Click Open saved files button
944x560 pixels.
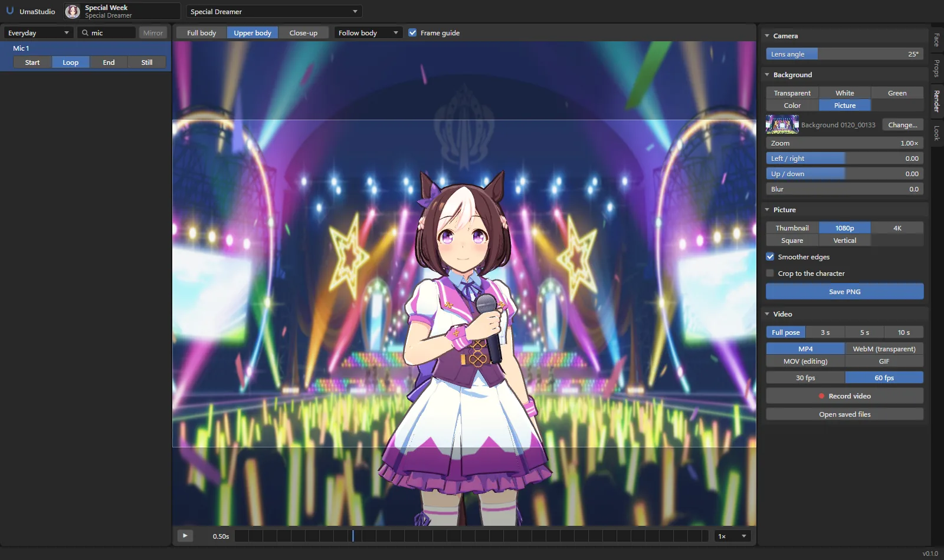point(844,414)
